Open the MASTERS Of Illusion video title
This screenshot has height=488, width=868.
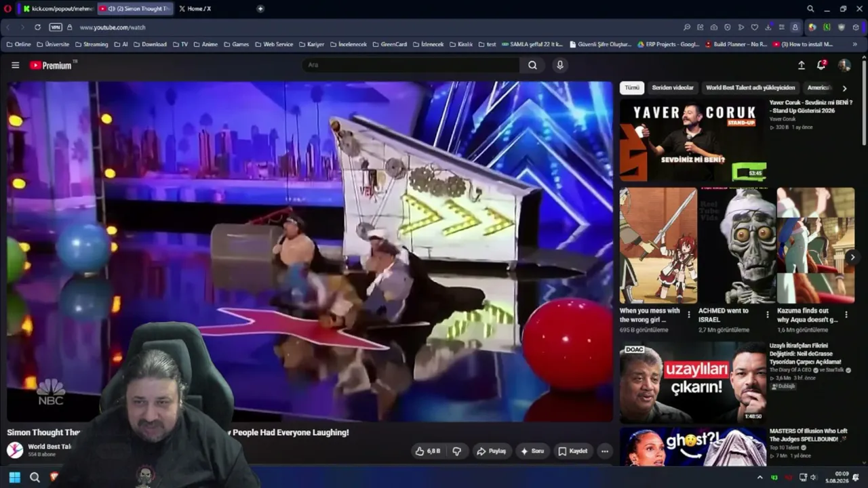point(808,434)
